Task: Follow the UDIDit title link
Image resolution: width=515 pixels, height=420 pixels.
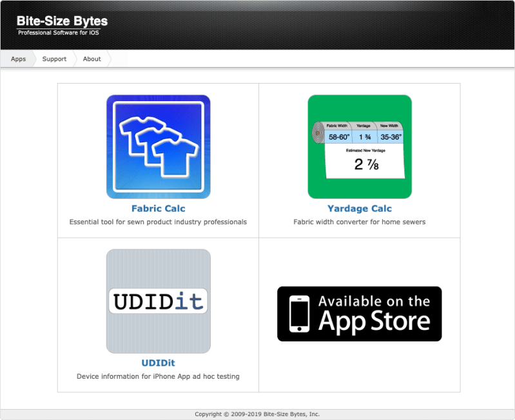Action: click(x=159, y=363)
